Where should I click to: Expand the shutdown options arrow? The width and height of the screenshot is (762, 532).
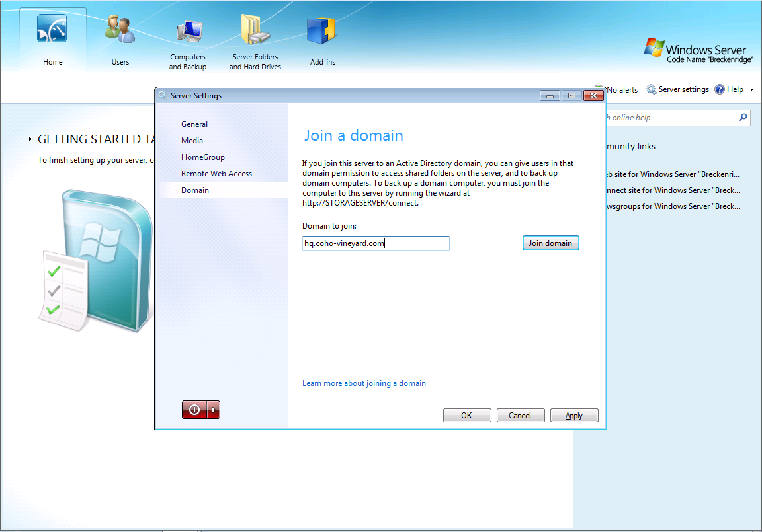[x=214, y=410]
